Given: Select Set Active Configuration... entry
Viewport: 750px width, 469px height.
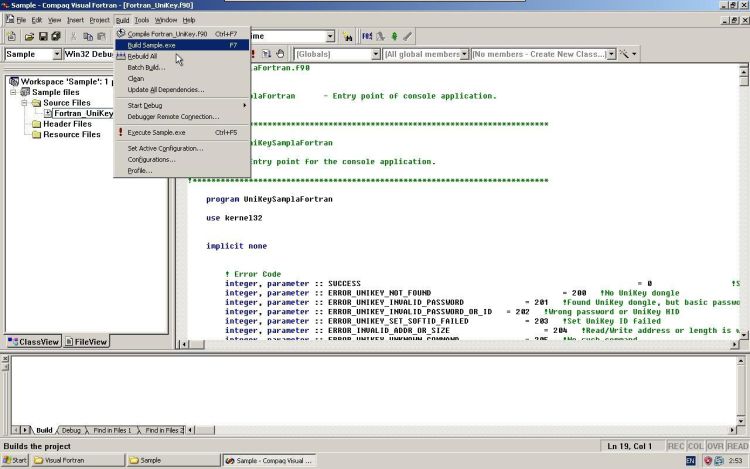Looking at the screenshot, I should coord(182,148).
